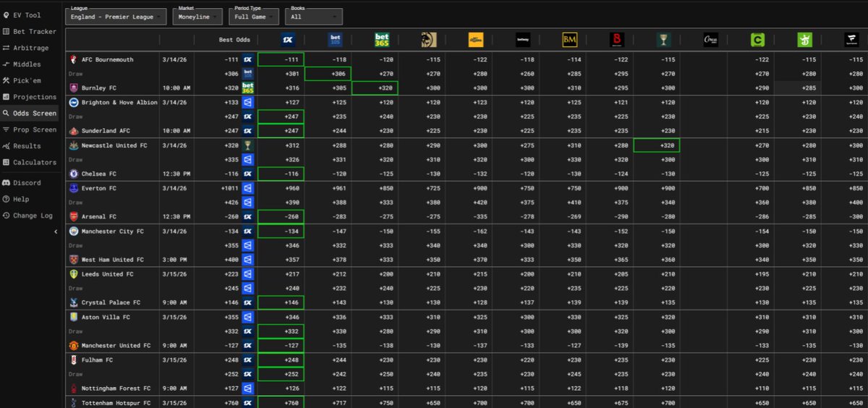Click highlighted +760 odds for Tottenham Hotspur
The image size is (868, 408).
click(281, 403)
